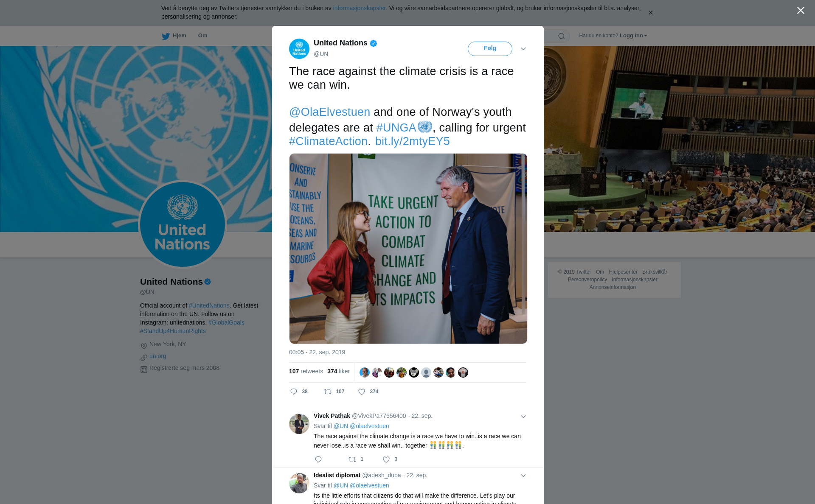
Task: Like the United Nations tweet
Action: click(362, 392)
